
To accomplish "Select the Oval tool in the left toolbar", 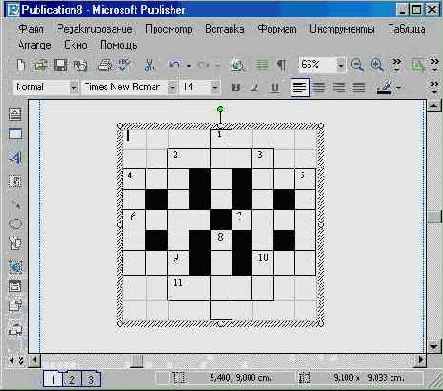I will [16, 224].
